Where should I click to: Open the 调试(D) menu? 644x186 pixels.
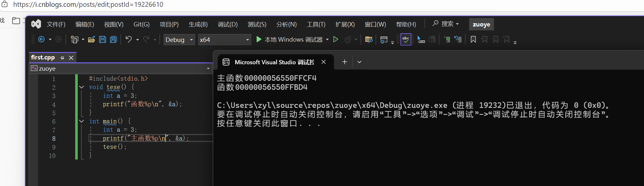click(227, 24)
